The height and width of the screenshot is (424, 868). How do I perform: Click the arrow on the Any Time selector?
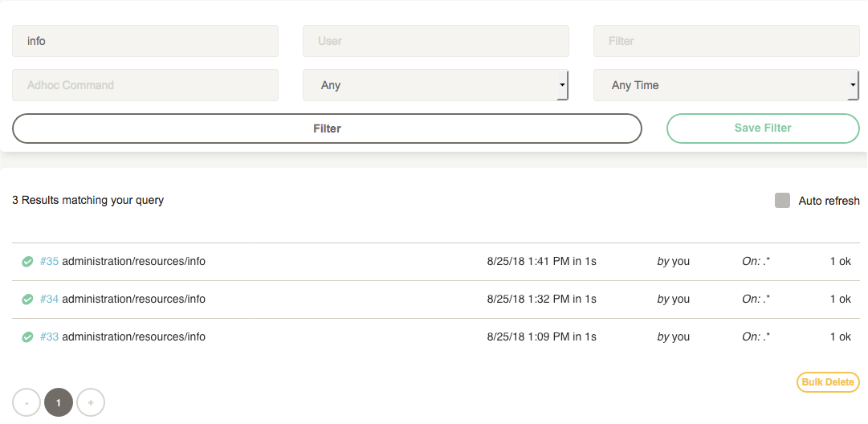tap(853, 85)
